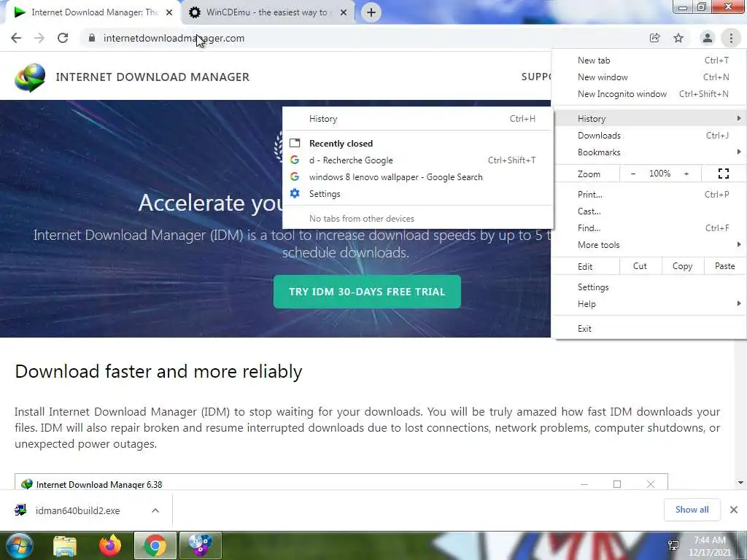747x560 pixels.
Task: Launch Firefox from the taskbar
Action: (x=110, y=545)
